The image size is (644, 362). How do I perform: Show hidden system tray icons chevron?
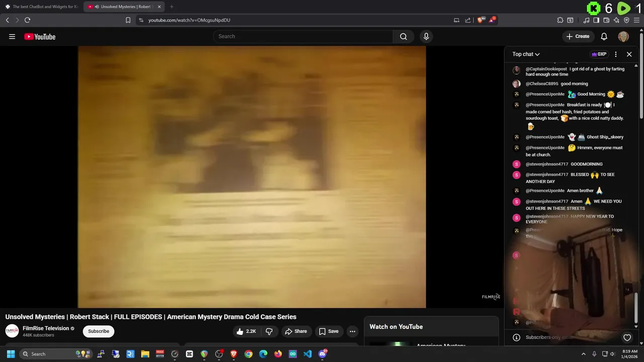(584, 354)
